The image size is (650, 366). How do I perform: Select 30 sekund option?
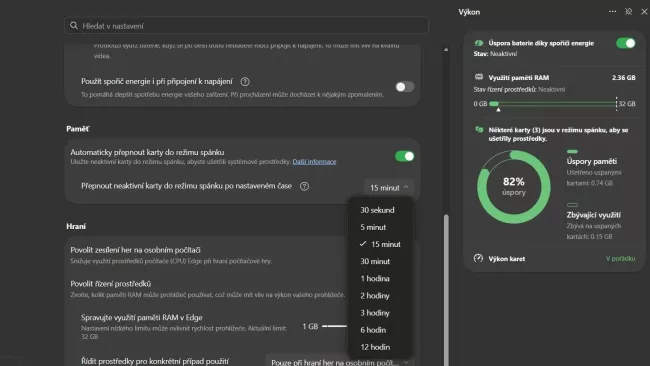coord(381,210)
